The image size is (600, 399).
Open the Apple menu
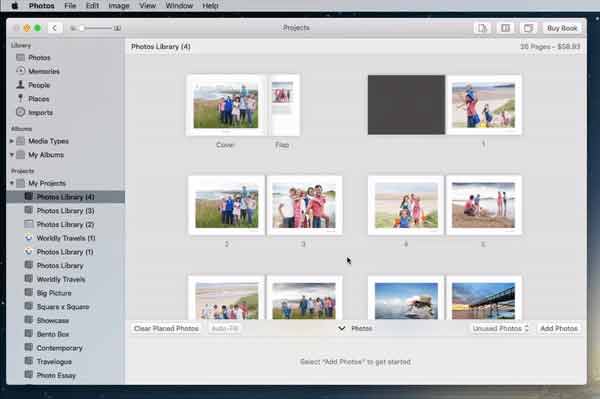click(15, 6)
